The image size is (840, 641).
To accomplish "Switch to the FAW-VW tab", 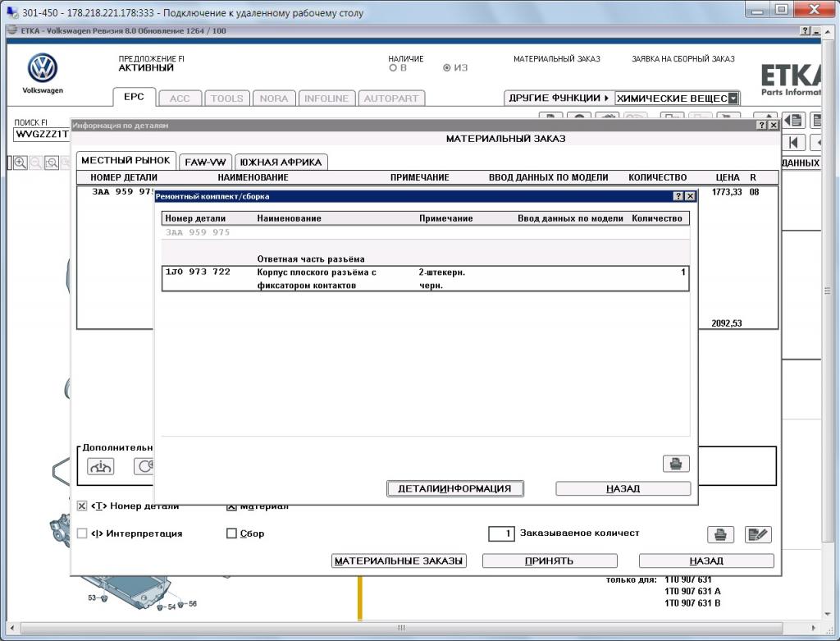I will coord(205,162).
